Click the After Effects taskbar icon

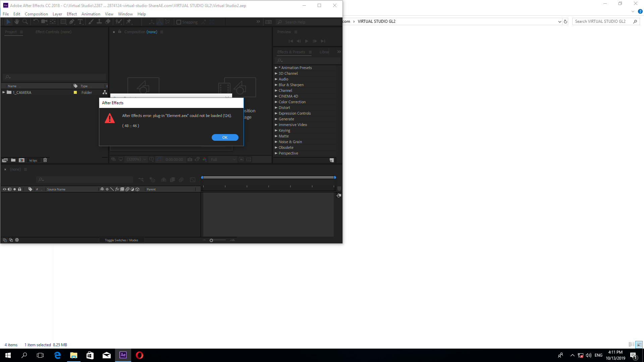pos(123,355)
